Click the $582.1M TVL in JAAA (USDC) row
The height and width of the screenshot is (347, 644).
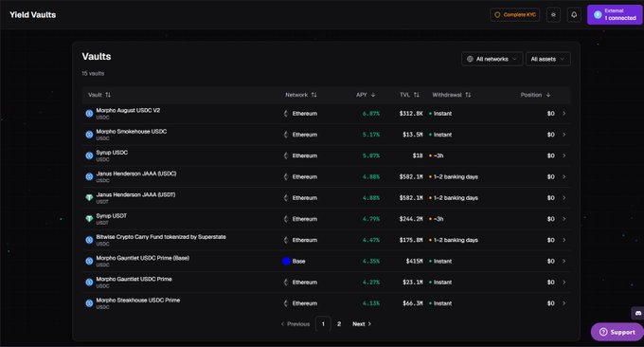pos(411,176)
